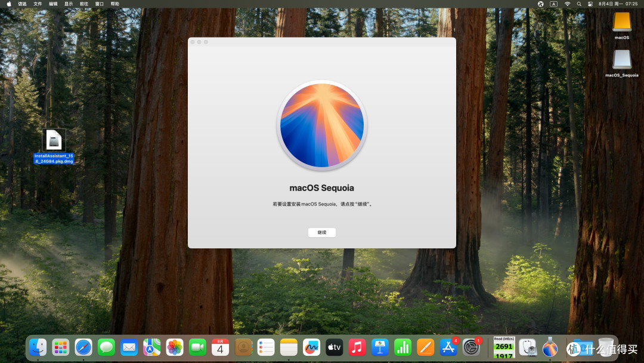Launch Keynote from the Dock

tap(380, 348)
